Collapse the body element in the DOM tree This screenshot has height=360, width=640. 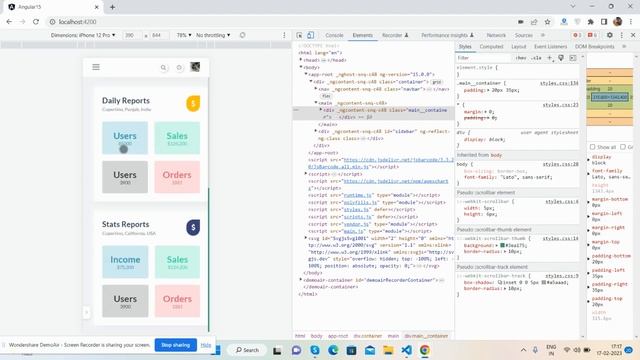click(x=301, y=67)
